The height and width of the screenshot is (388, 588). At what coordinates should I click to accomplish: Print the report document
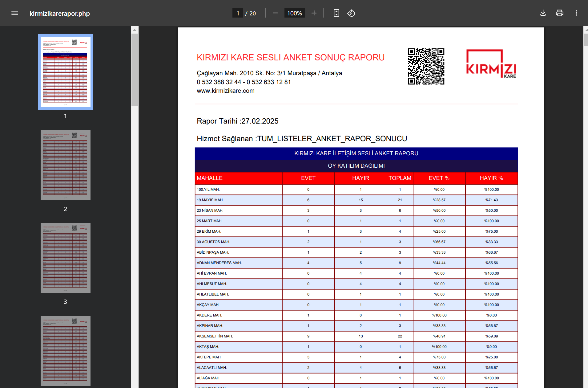(559, 13)
